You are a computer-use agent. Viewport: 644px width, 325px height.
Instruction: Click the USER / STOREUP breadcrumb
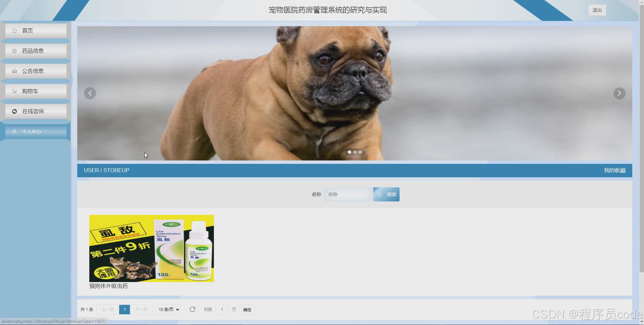106,170
